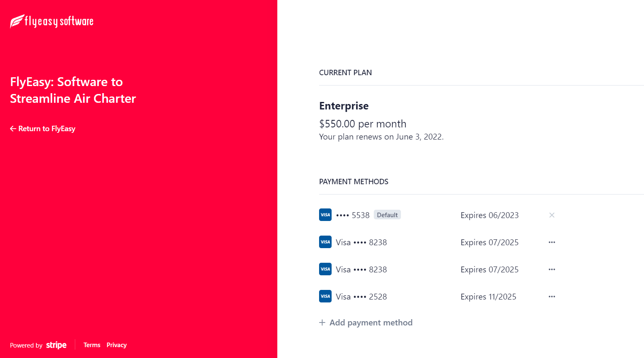The width and height of the screenshot is (644, 358).
Task: Open the Privacy page
Action: click(x=117, y=345)
